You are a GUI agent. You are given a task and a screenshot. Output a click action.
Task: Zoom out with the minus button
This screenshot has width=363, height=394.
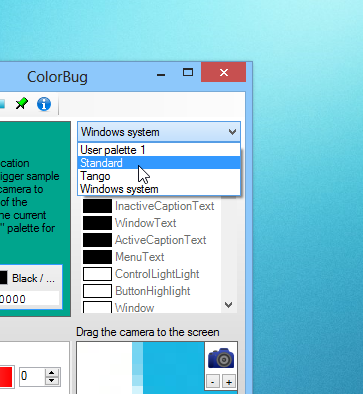[213, 382]
